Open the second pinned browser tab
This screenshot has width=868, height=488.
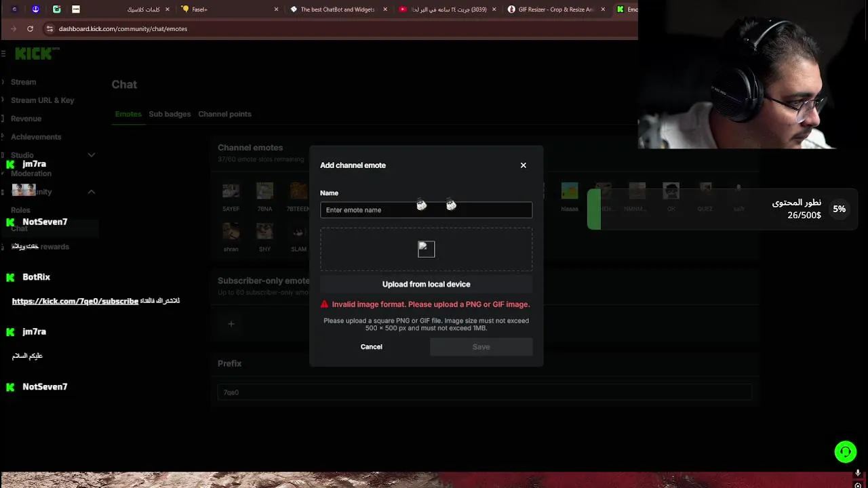coord(35,9)
